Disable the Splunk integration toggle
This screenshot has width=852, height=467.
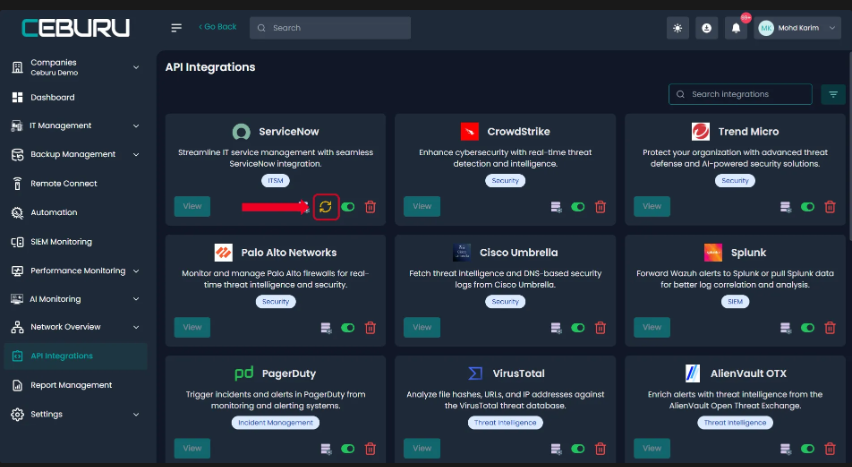(807, 328)
